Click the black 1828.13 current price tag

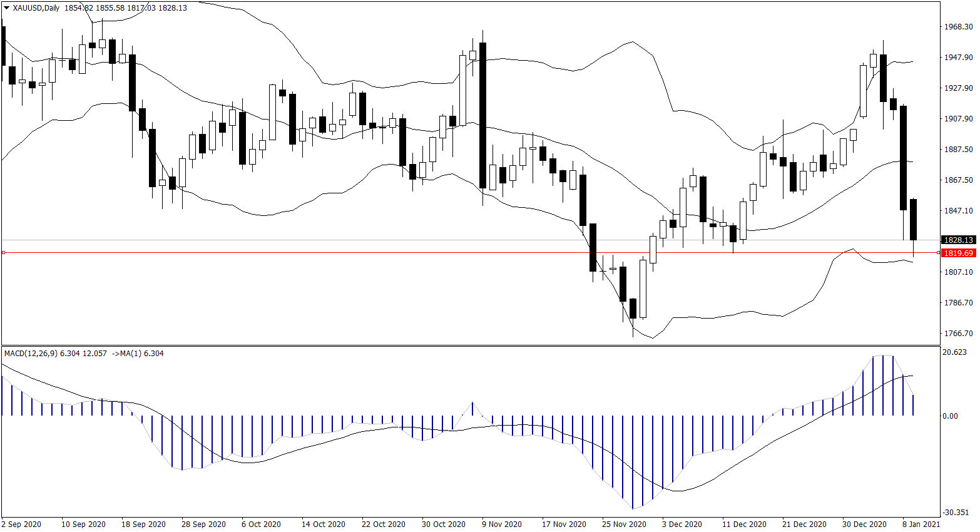958,240
